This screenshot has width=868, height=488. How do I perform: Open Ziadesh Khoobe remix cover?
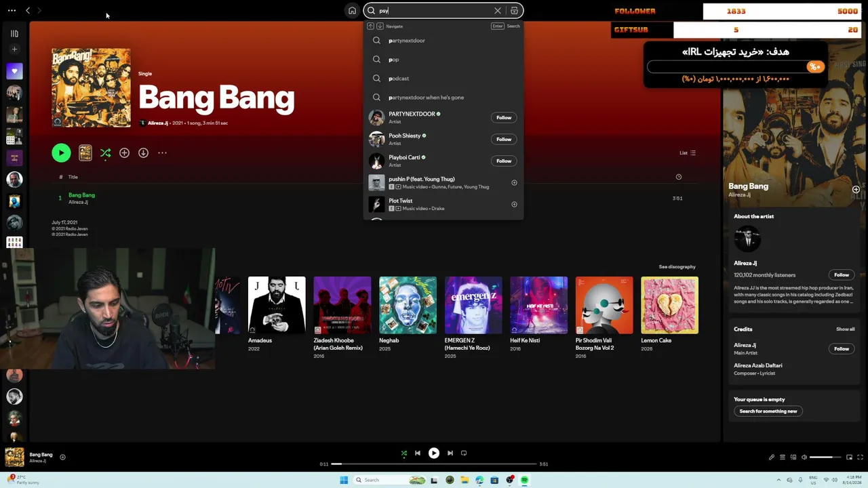point(342,305)
